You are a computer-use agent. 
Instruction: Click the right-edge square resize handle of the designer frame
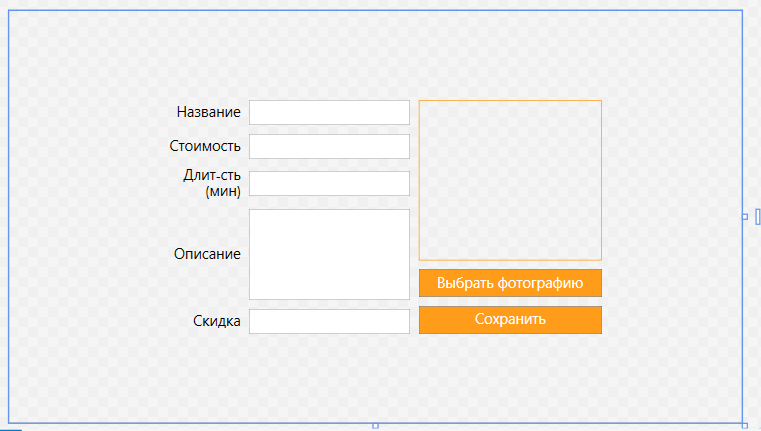745,217
